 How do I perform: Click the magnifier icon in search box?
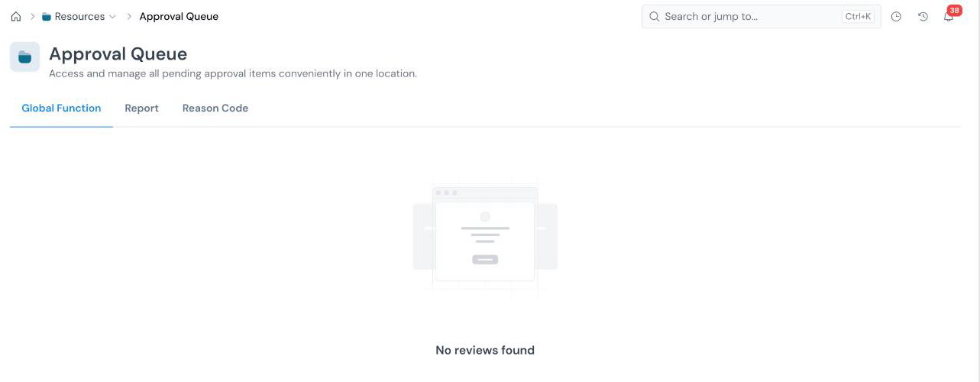click(x=655, y=16)
